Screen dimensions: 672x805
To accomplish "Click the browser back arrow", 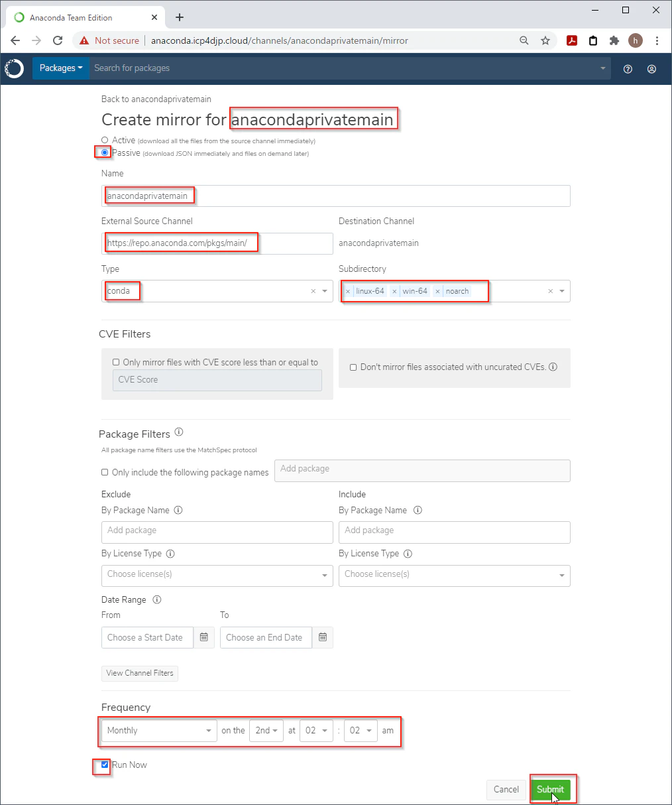I will coord(15,40).
